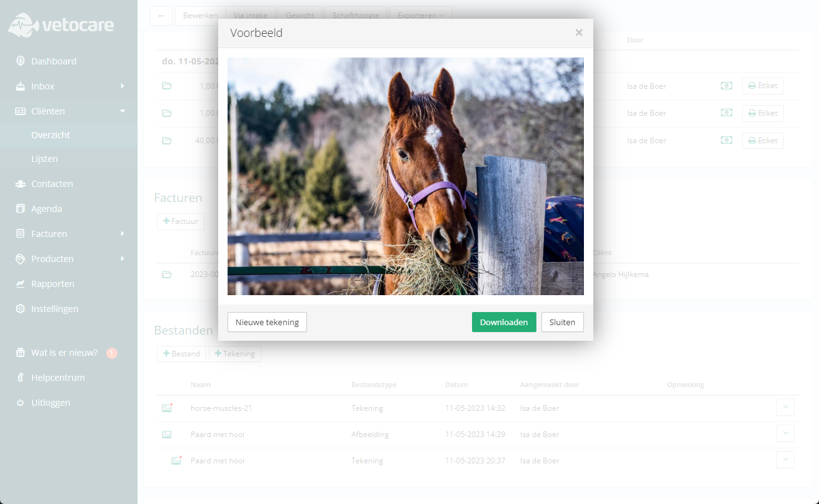
Task: Click the Bewerken button
Action: click(x=200, y=16)
